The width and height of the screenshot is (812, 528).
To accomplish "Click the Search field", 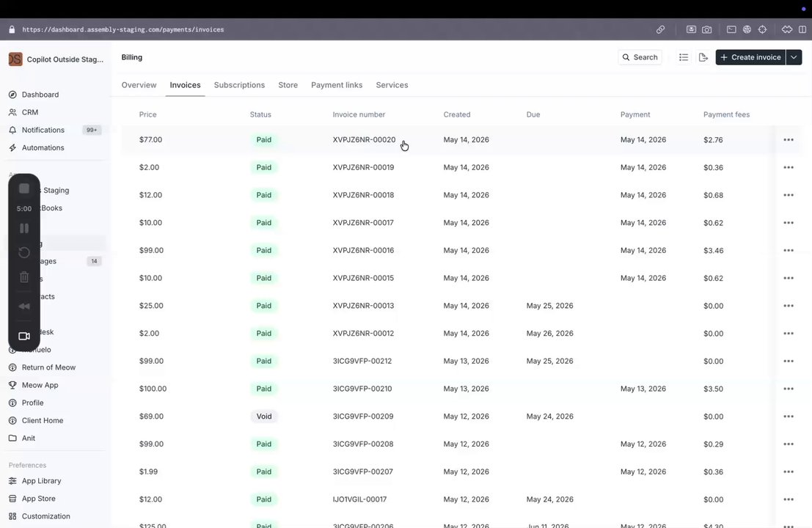I will (640, 57).
